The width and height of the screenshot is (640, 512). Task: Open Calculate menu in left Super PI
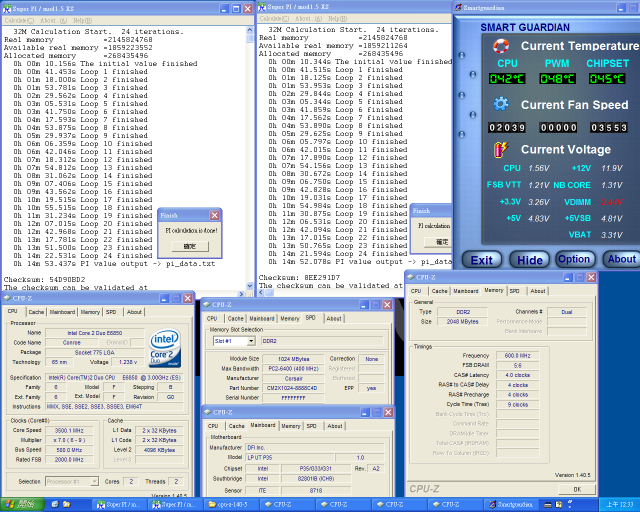tap(19, 20)
